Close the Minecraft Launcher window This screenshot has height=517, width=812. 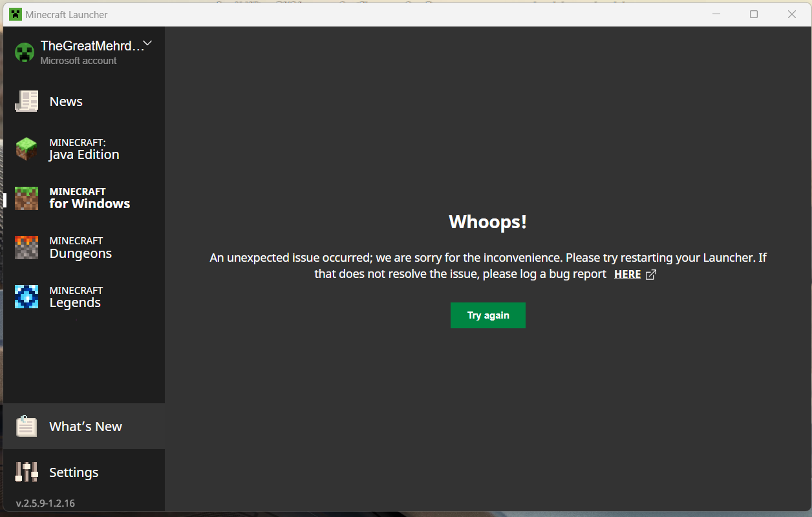[792, 14]
